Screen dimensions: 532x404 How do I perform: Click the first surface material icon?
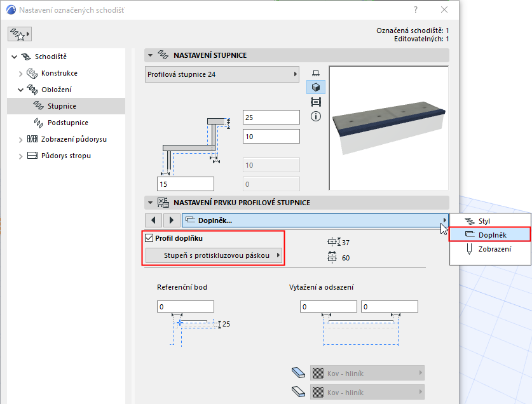click(299, 372)
